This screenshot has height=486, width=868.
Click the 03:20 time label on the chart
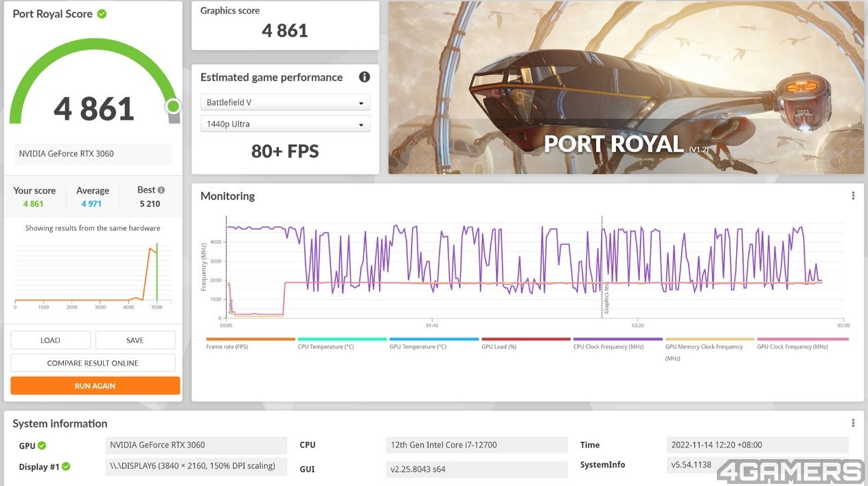[x=637, y=325]
